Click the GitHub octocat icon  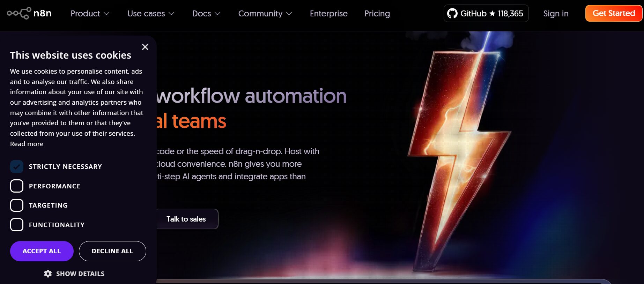(x=452, y=14)
